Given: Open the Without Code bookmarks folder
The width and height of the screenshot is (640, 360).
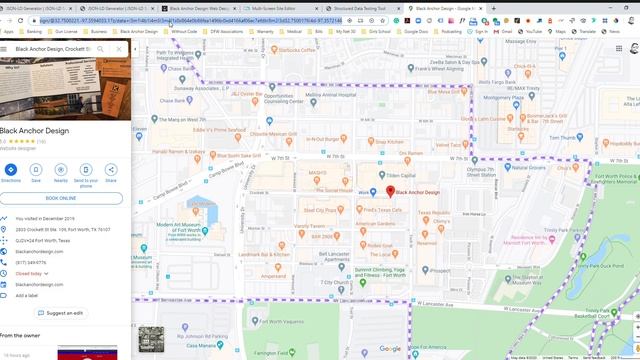Looking at the screenshot, I should [x=181, y=31].
